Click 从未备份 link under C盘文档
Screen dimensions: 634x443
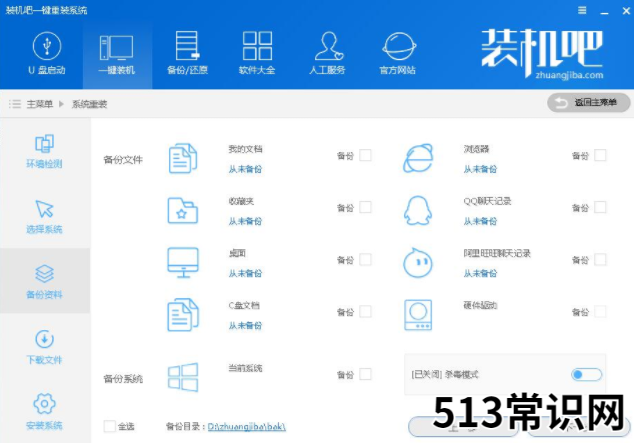tap(245, 325)
